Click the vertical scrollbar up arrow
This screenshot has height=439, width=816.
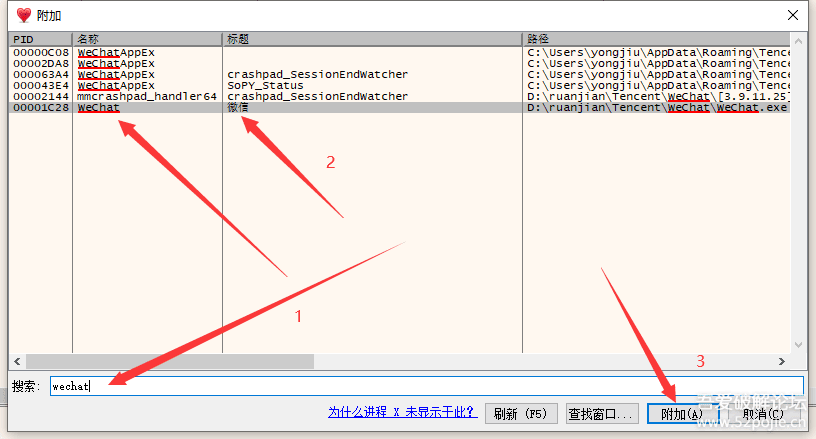click(798, 40)
